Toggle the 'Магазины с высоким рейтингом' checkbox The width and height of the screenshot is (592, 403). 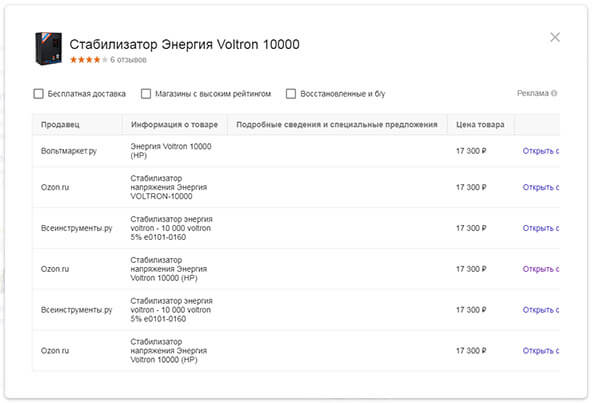(x=146, y=94)
